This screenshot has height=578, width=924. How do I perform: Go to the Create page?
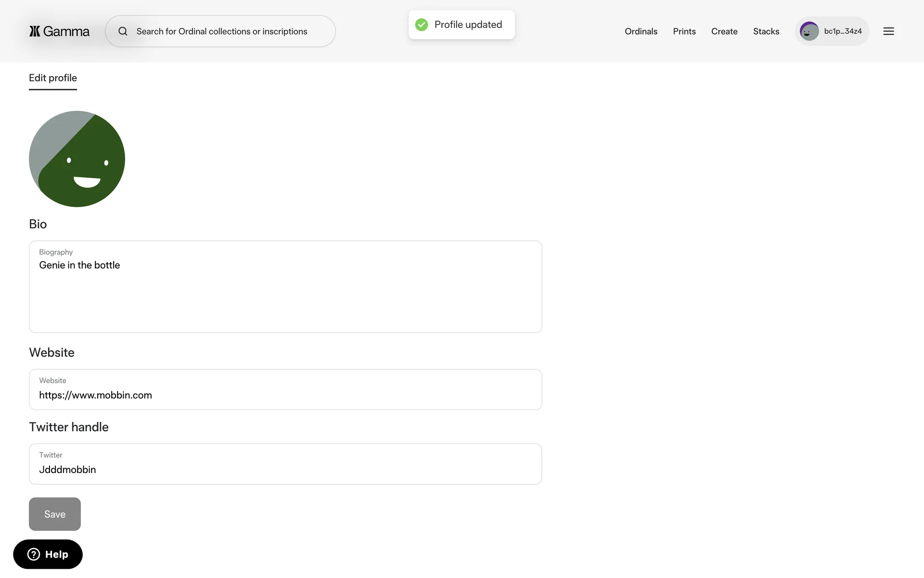click(x=724, y=31)
